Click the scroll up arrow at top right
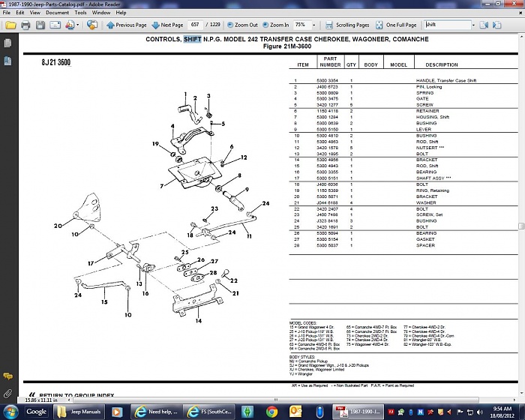The image size is (525, 420). click(521, 36)
